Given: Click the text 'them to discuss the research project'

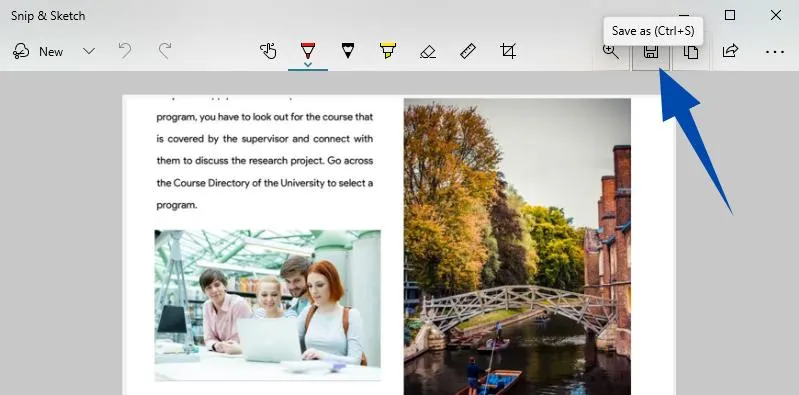Looking at the screenshot, I should click(239, 161).
